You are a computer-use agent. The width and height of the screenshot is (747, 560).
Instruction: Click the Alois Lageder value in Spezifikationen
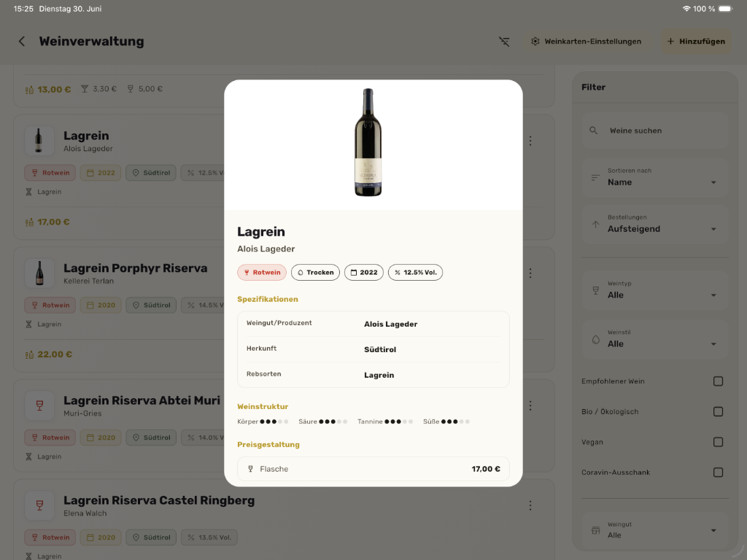(x=391, y=324)
